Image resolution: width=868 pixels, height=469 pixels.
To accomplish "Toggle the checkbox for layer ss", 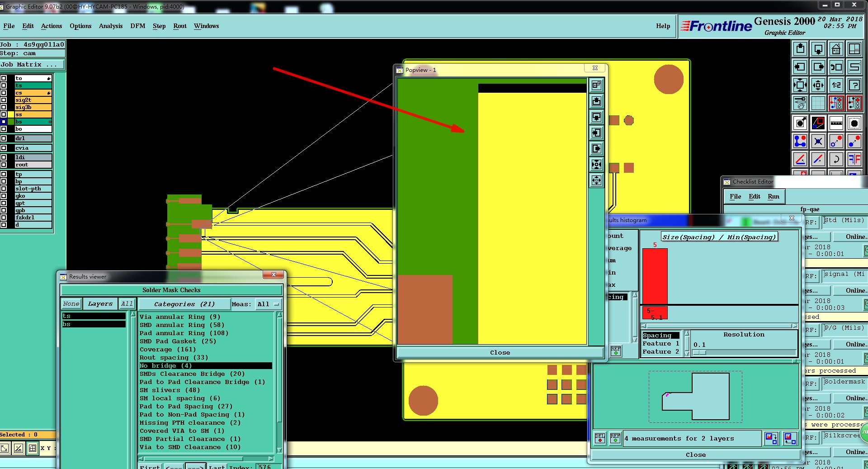I will click(x=4, y=114).
